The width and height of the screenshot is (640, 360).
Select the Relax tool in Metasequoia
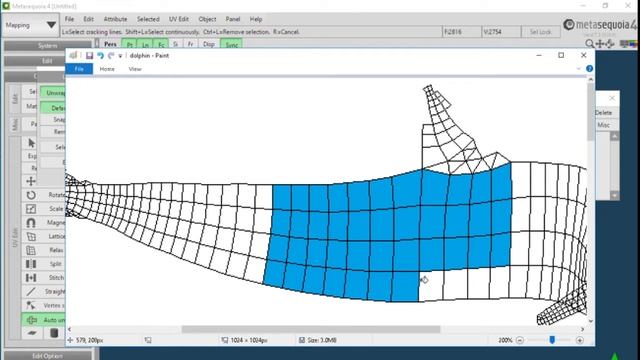pyautogui.click(x=43, y=250)
